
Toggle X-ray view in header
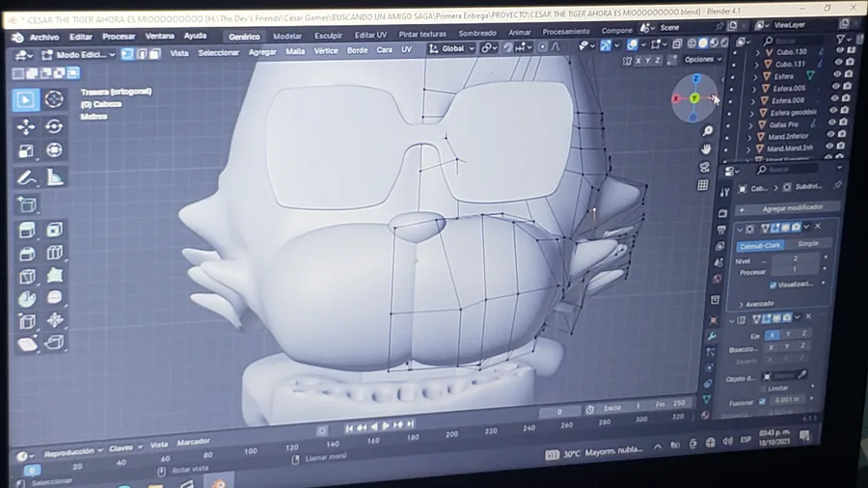coord(676,43)
